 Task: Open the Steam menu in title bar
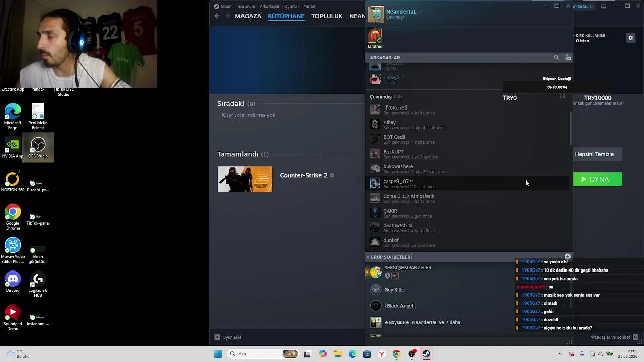223,6
